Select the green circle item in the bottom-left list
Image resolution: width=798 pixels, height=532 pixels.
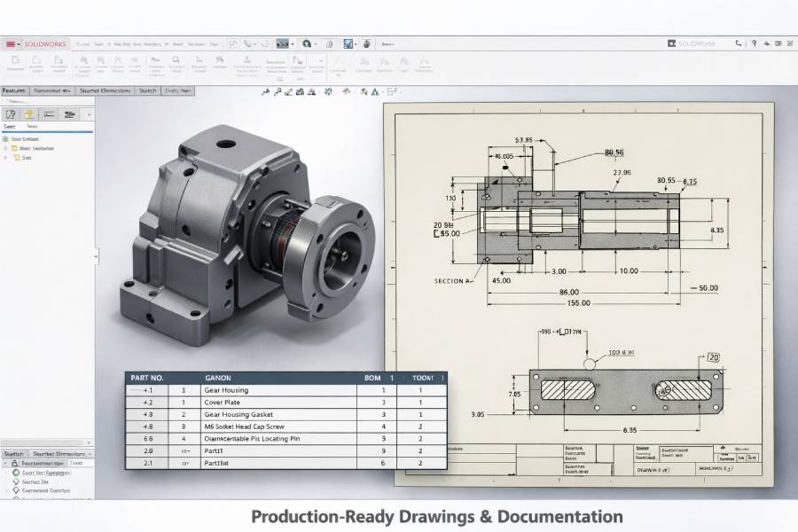click(41, 473)
